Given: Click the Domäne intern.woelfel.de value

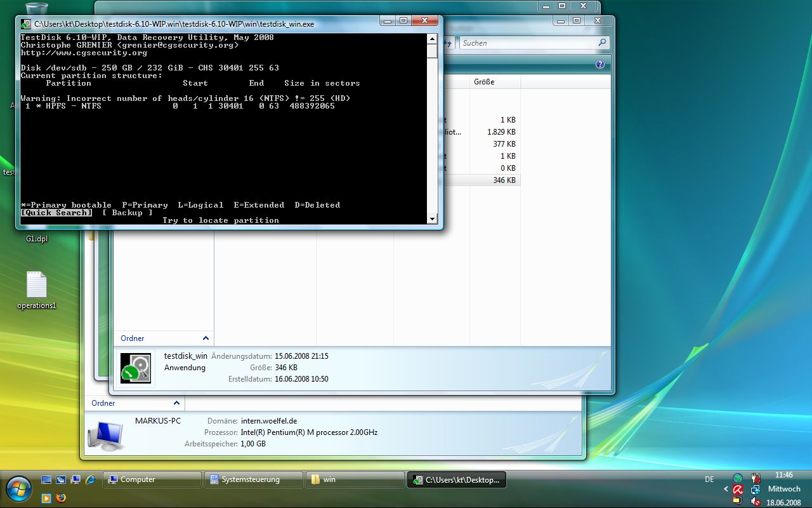Looking at the screenshot, I should [269, 421].
